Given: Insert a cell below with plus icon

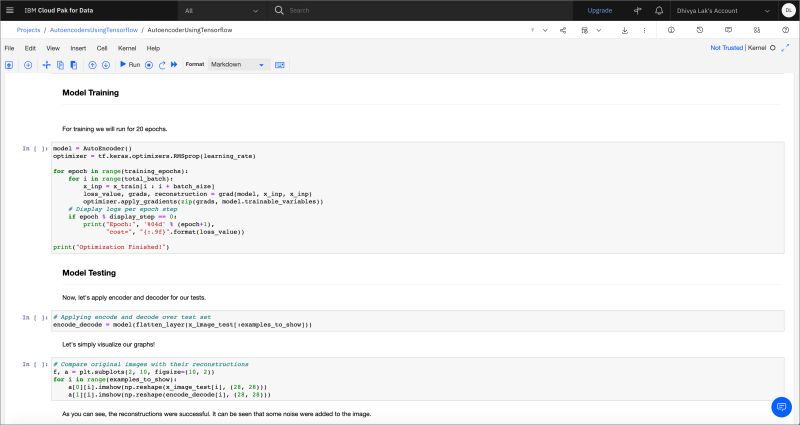Looking at the screenshot, I should coord(28,65).
